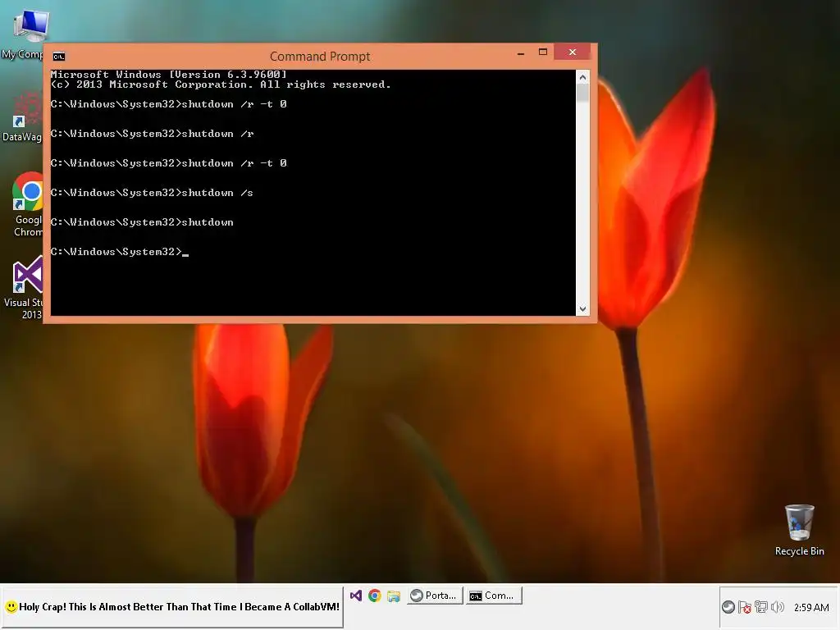
Task: Close the Command Prompt window
Action: 572,52
